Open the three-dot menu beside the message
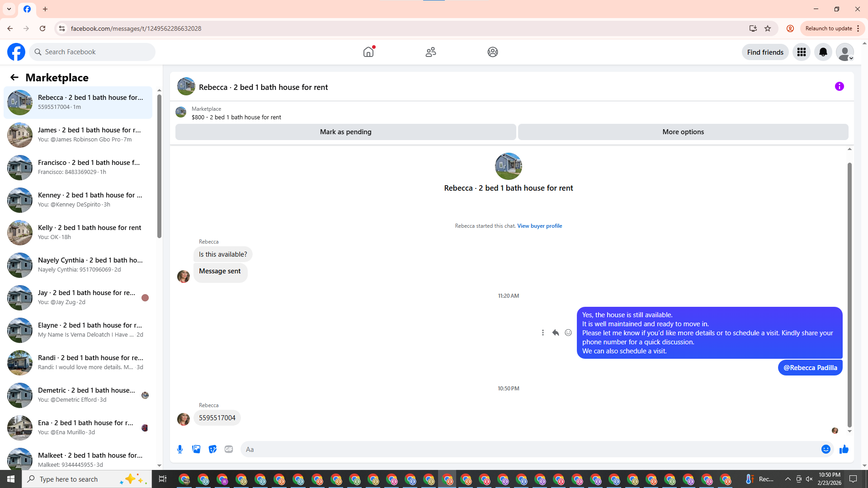This screenshot has width=868, height=488. 543,333
